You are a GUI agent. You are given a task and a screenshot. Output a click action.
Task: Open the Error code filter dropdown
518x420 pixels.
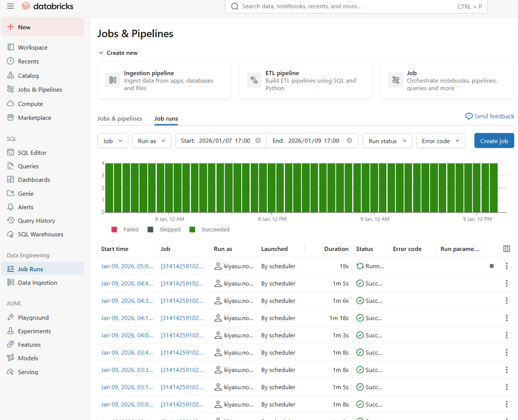point(441,141)
